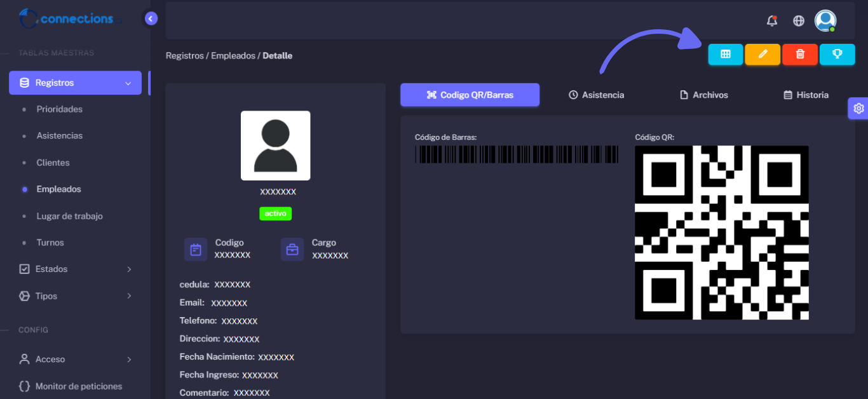Viewport: 868px width, 399px height.
Task: Click the green activo status badge
Action: (x=275, y=213)
